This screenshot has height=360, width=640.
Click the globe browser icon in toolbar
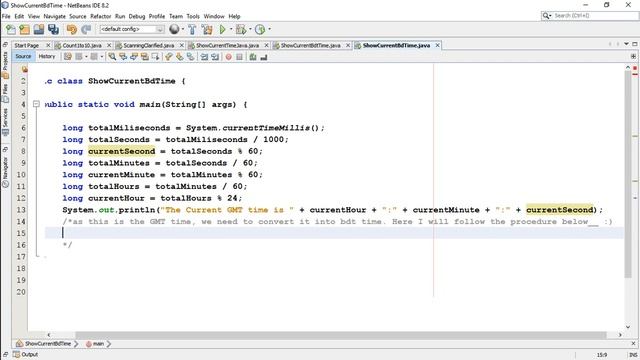pos(174,29)
